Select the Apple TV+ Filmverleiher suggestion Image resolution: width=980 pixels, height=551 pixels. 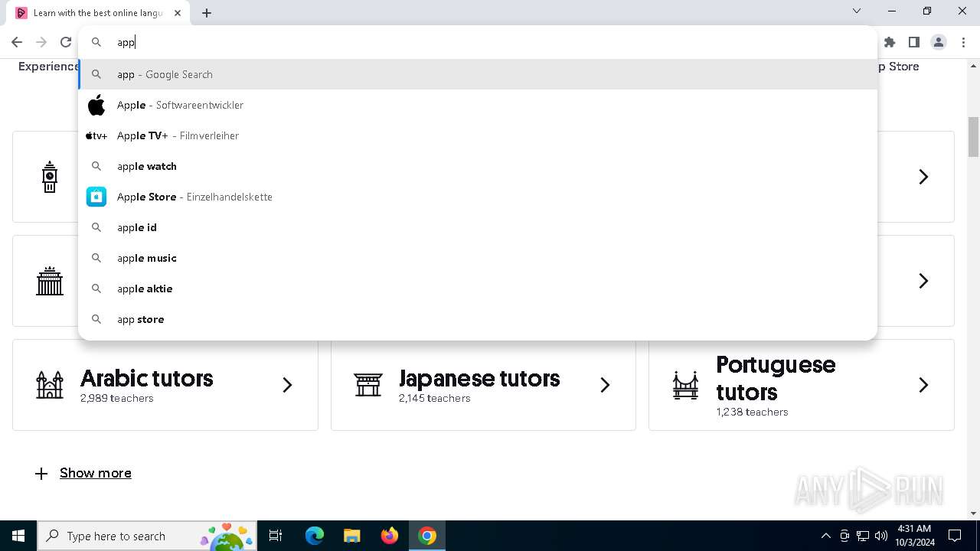(478, 135)
